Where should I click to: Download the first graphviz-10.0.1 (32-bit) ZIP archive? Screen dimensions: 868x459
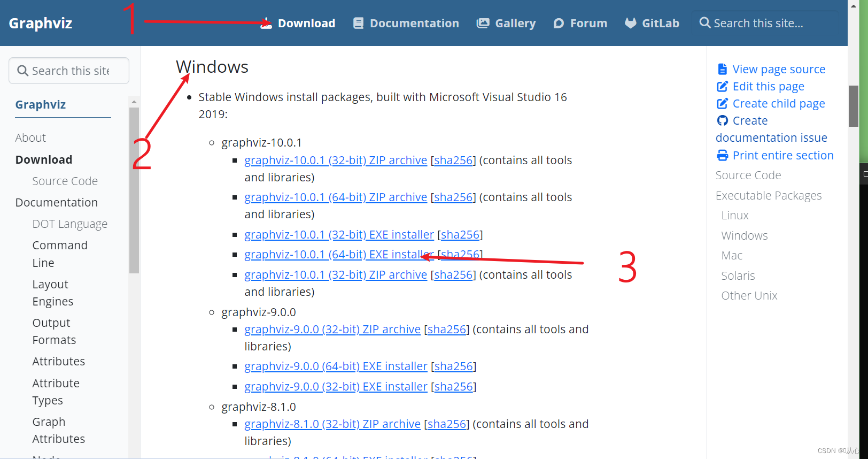point(336,160)
